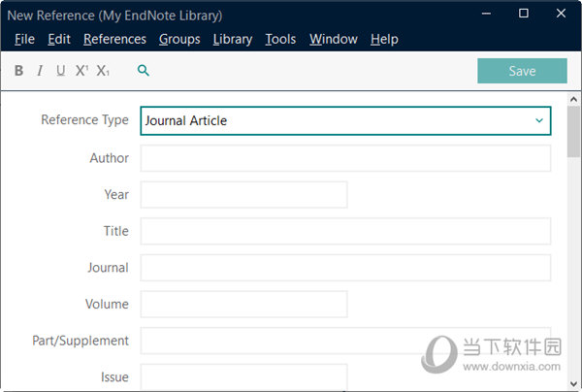
Task: Save the new reference
Action: [522, 71]
